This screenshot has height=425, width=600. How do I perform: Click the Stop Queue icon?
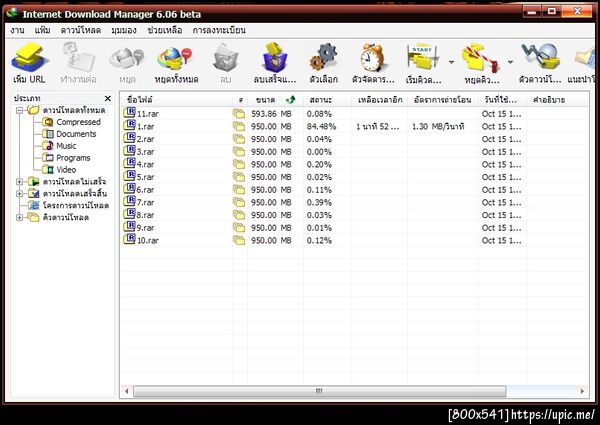pos(481,59)
